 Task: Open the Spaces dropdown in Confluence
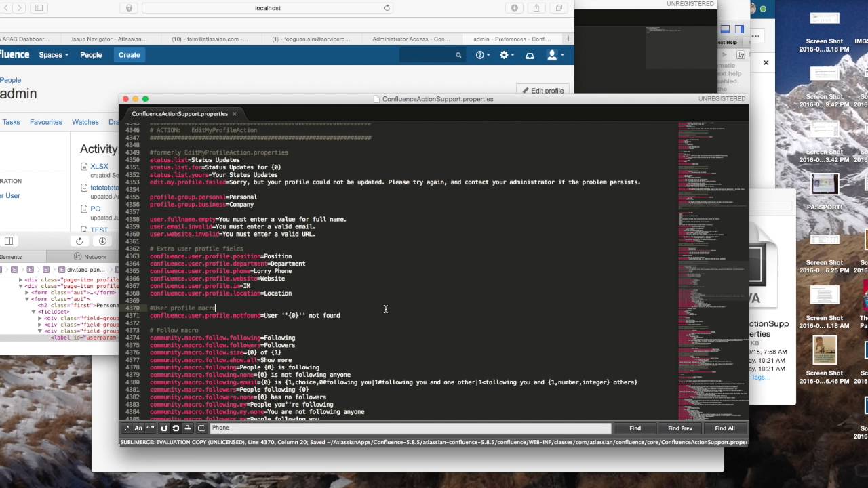(x=54, y=55)
